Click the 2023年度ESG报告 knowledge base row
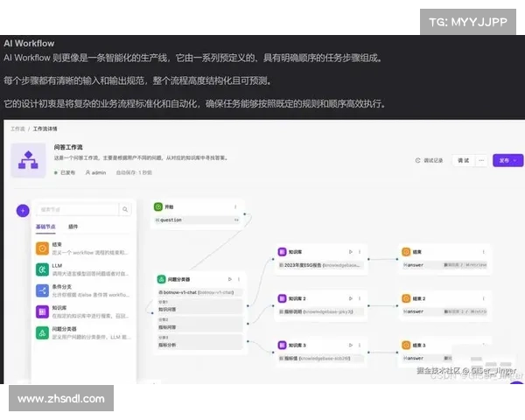The height and width of the screenshot is (420, 525). pos(321,265)
